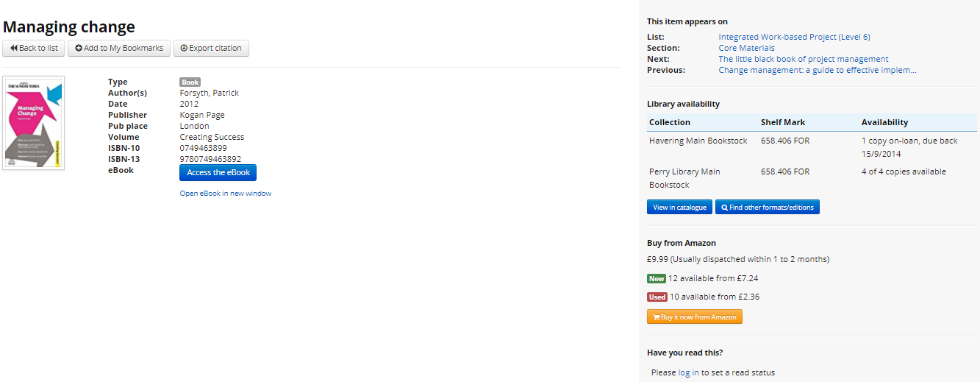Open the Export citation option
Viewport: 980px width, 382px height.
[x=211, y=49]
